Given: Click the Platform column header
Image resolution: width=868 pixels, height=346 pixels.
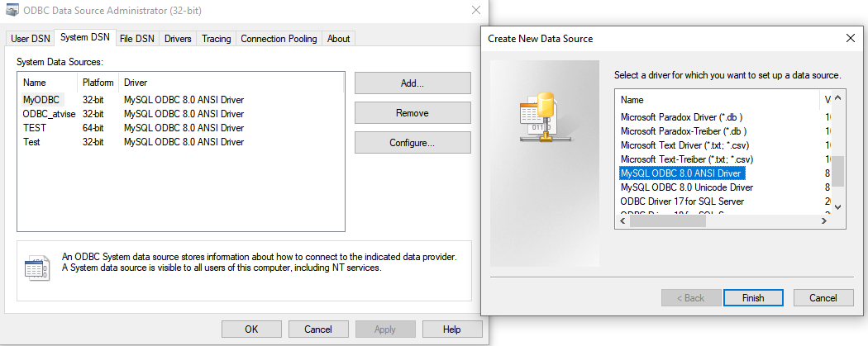Looking at the screenshot, I should click(x=98, y=83).
